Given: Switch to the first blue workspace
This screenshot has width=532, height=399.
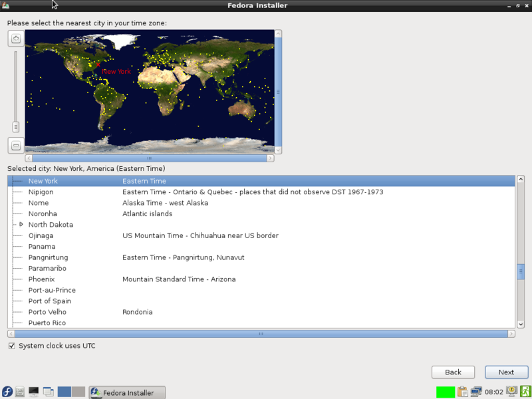Looking at the screenshot, I should click(65, 392).
